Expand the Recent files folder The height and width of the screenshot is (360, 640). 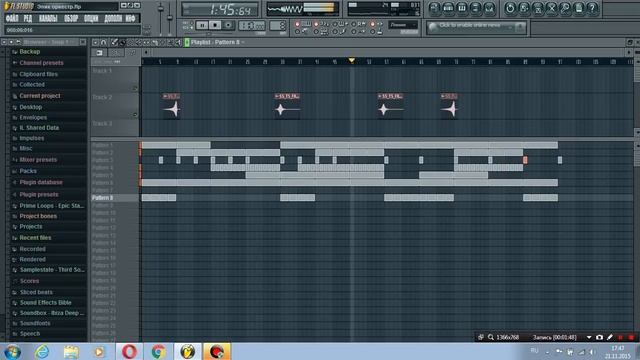click(35, 238)
